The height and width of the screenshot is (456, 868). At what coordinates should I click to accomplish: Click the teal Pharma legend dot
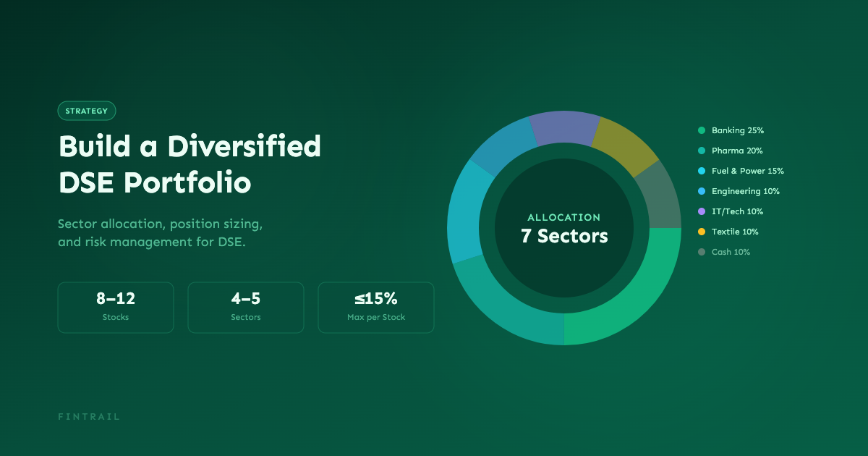pyautogui.click(x=701, y=151)
